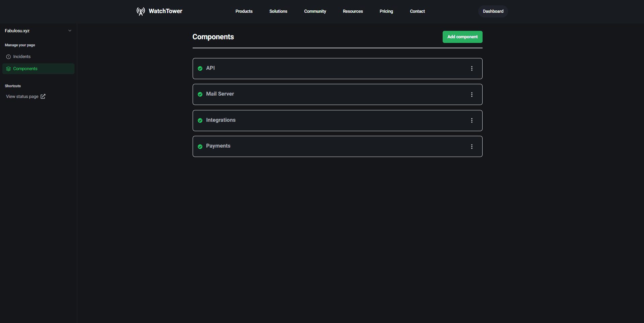Screen dimensions: 644x323
Task: Open the kebab menu for the API component
Action: pyautogui.click(x=472, y=68)
